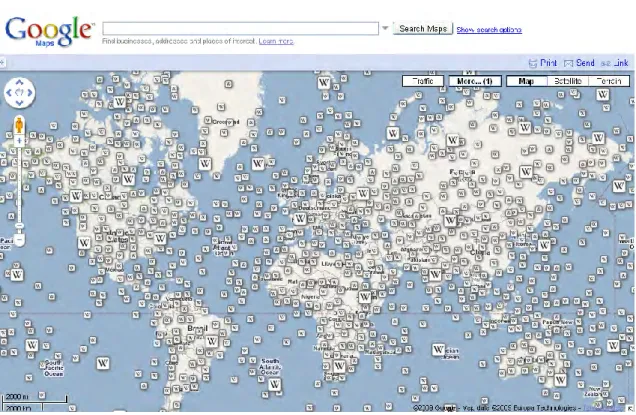Follow the Learn more link

[276, 41]
